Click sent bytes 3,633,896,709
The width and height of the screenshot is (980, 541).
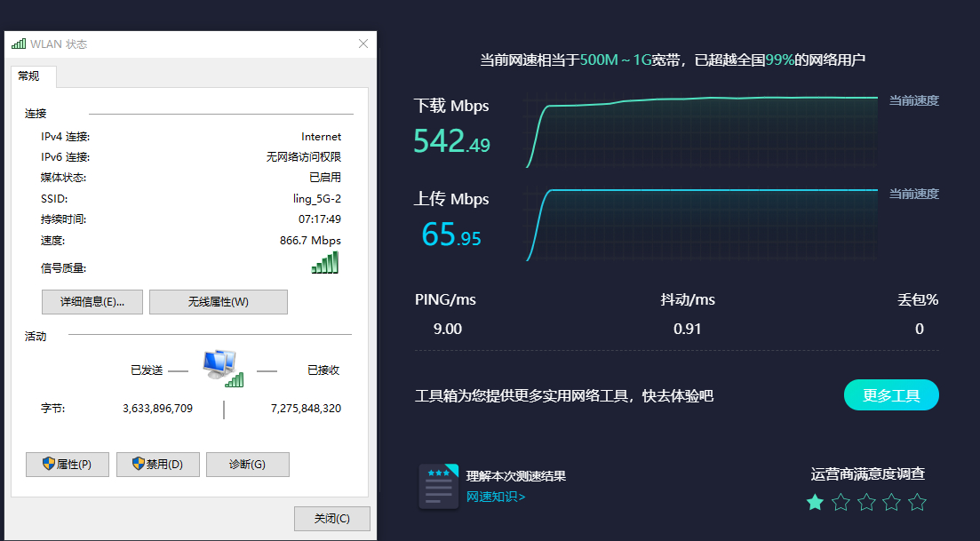pos(157,409)
